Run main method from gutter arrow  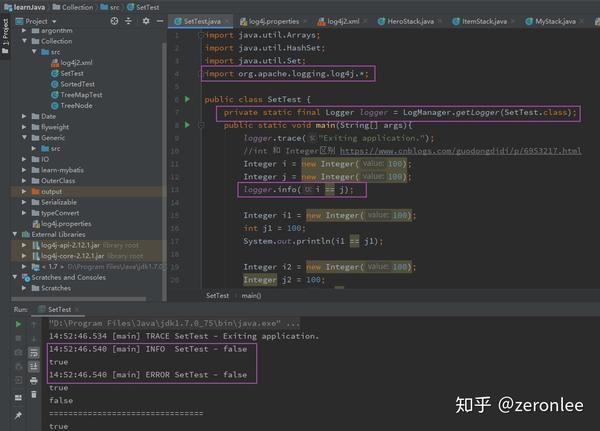tap(187, 125)
